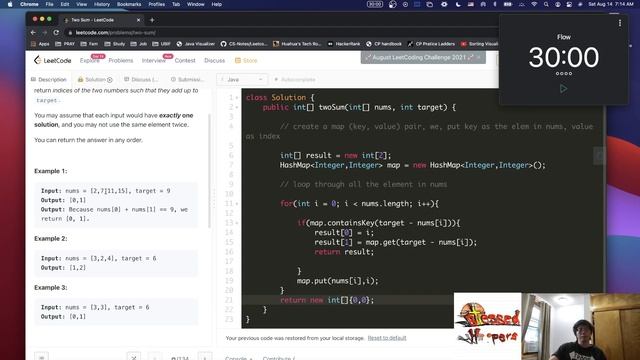This screenshot has width=640, height=360.
Task: Click the map.put(nums[i],i) code line
Action: (338, 281)
